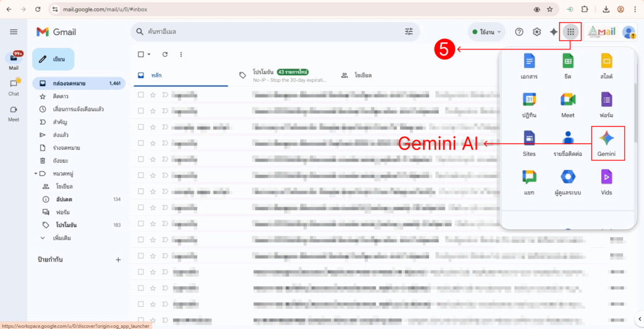The width and height of the screenshot is (644, 329).
Task: Star the first email in list
Action: click(153, 95)
